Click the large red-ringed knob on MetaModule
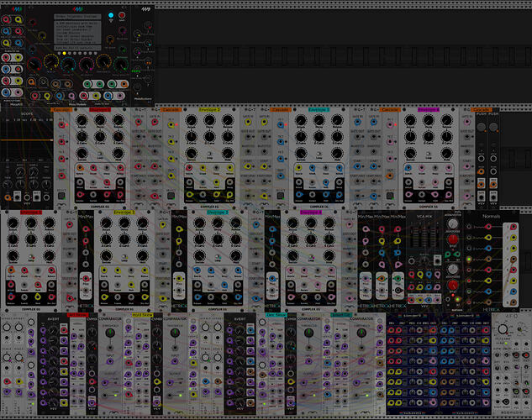 (34, 64)
